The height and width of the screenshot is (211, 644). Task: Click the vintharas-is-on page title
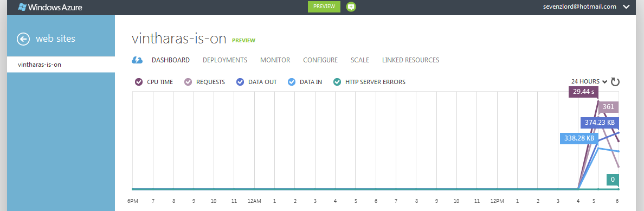pyautogui.click(x=179, y=39)
